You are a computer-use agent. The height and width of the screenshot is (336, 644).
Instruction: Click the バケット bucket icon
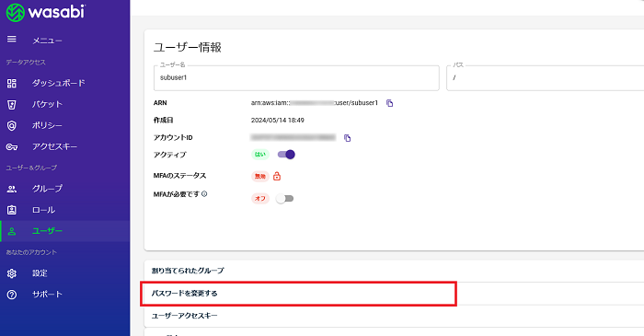[11, 105]
